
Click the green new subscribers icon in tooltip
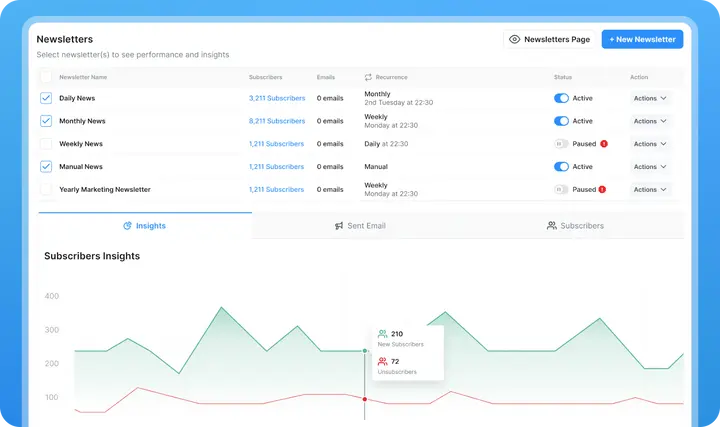point(382,334)
